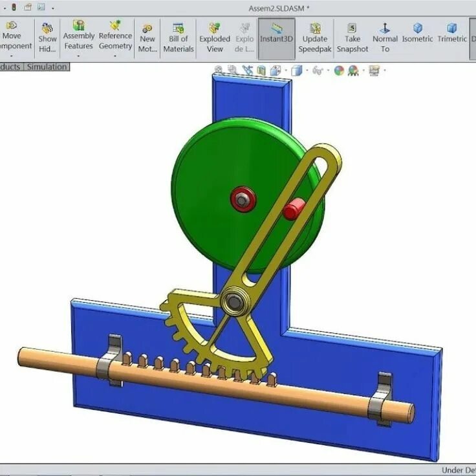Open View Settings monitor icon
This screenshot has width=476, height=476.
pyautogui.click(x=374, y=70)
